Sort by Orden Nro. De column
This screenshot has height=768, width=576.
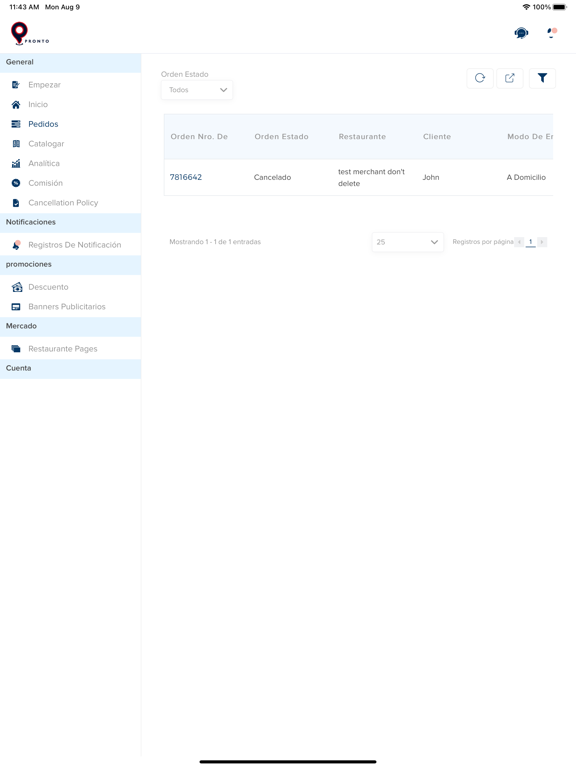(199, 137)
